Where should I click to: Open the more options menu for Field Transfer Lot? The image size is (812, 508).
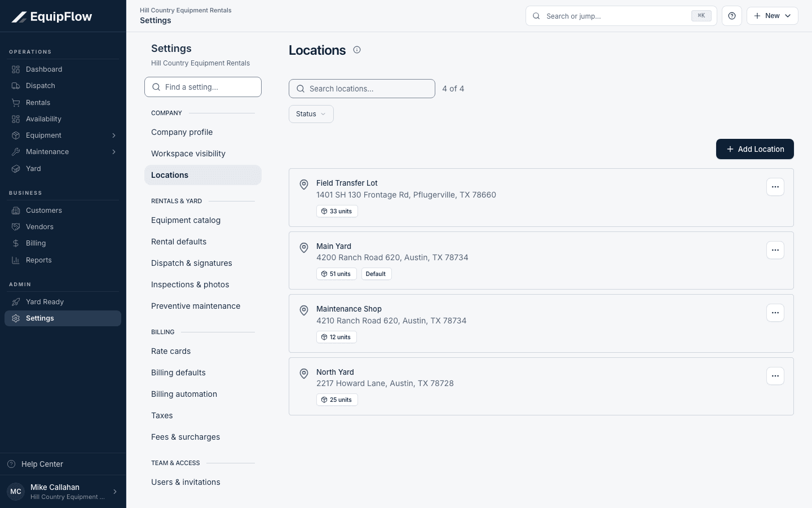(775, 187)
